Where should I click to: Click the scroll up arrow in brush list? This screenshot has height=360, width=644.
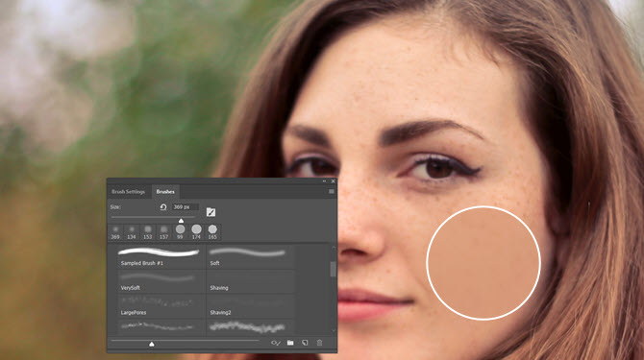click(334, 248)
